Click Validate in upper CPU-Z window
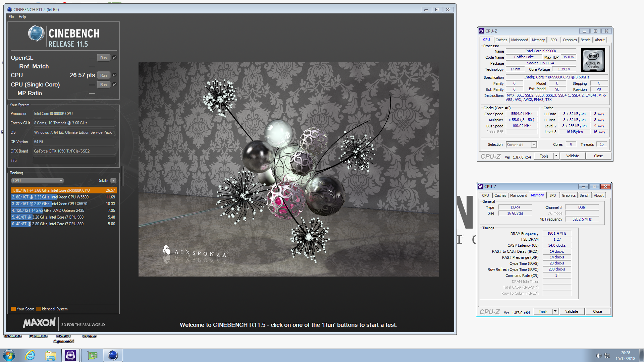Image resolution: width=644 pixels, height=362 pixels. [573, 156]
